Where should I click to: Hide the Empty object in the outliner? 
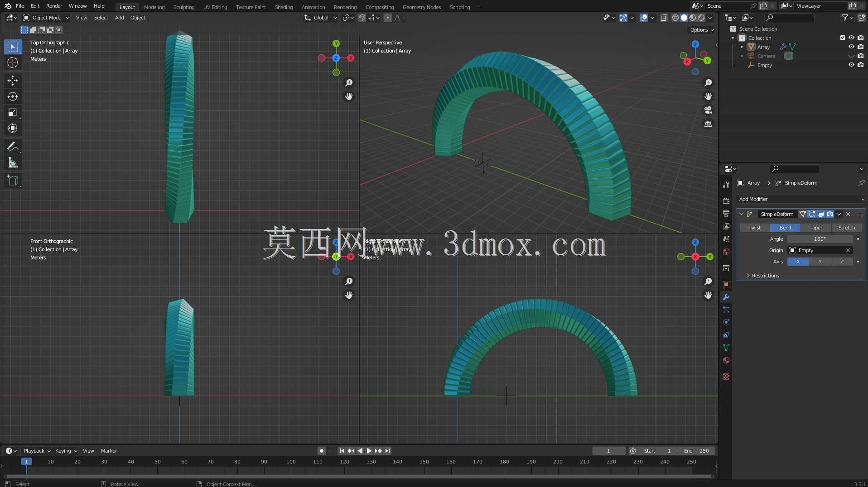(851, 65)
